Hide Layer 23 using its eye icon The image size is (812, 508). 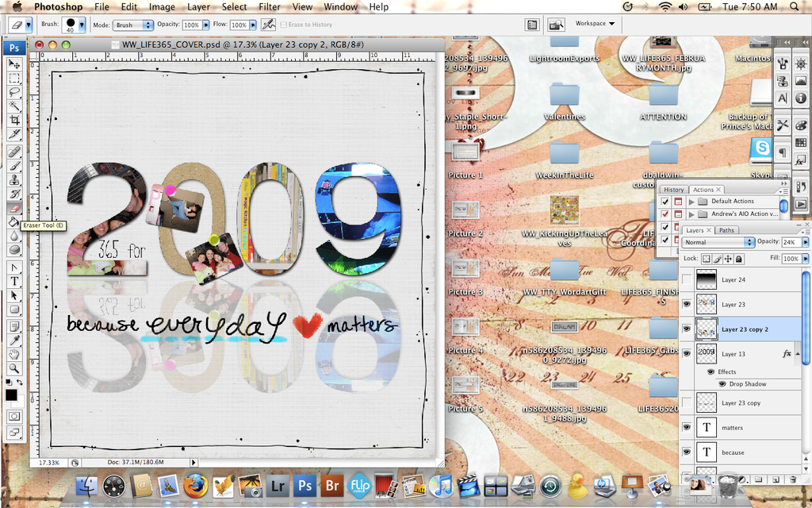pos(687,304)
